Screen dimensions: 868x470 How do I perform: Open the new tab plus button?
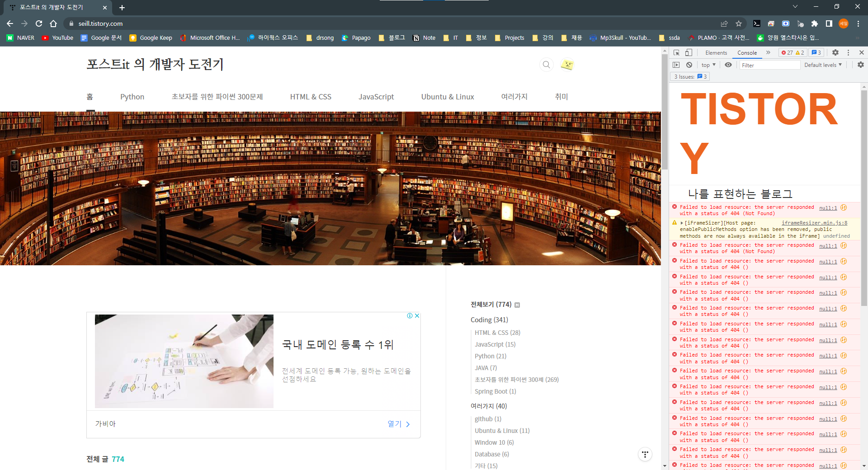pyautogui.click(x=122, y=8)
